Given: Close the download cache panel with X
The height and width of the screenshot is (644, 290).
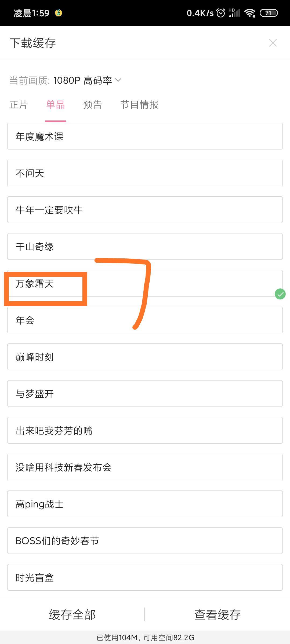Looking at the screenshot, I should [273, 43].
